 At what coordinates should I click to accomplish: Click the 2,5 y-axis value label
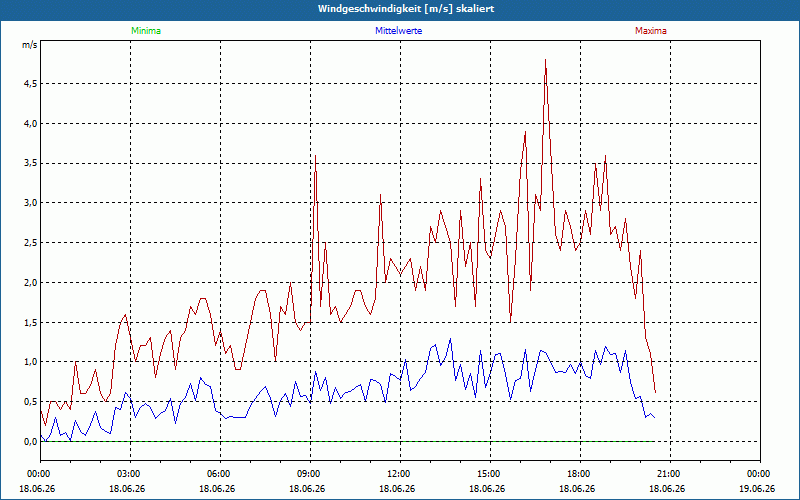[x=31, y=243]
